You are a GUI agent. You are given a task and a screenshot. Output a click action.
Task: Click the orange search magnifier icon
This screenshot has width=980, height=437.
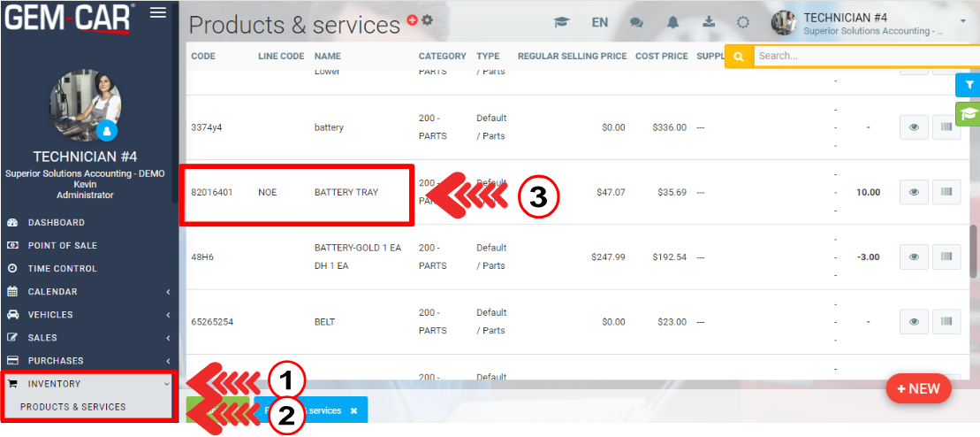tap(738, 57)
